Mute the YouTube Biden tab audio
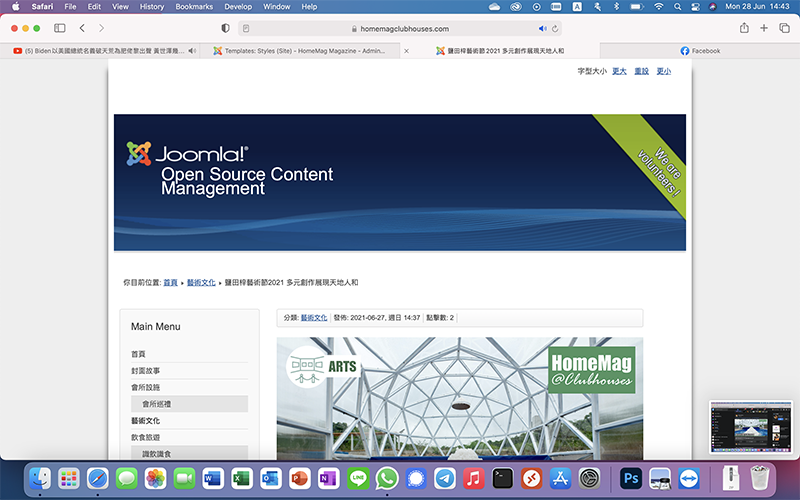800x500 pixels. point(192,50)
